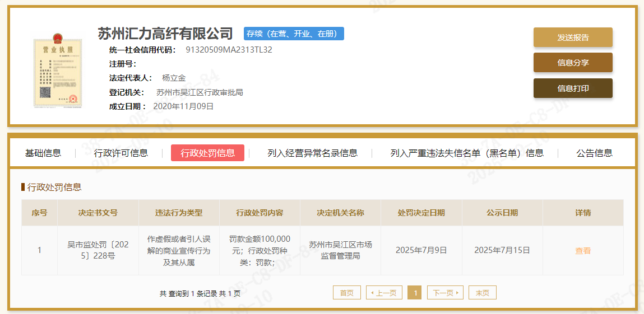Click the 发送报告 button
Viewport: 644px width, 314px height.
[x=572, y=38]
